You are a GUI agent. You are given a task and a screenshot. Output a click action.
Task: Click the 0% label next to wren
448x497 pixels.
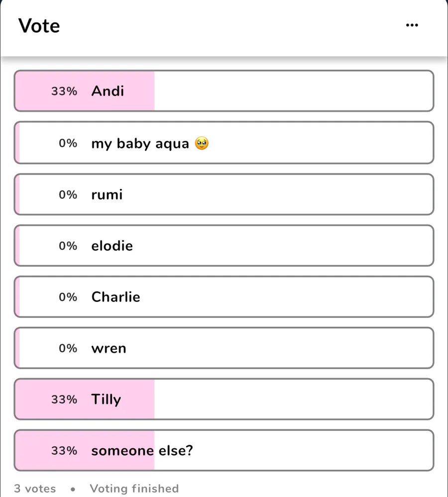point(68,348)
